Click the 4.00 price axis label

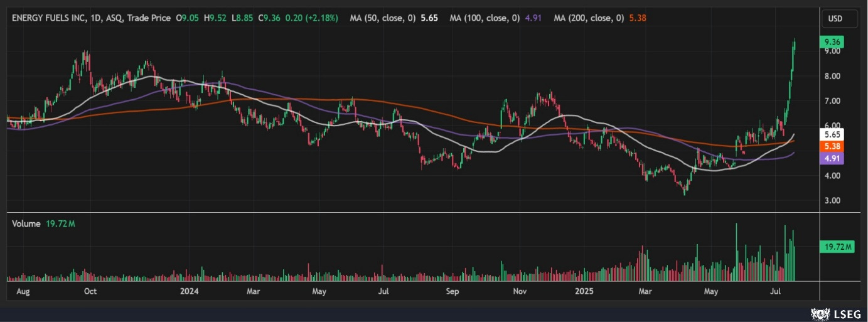click(832, 176)
